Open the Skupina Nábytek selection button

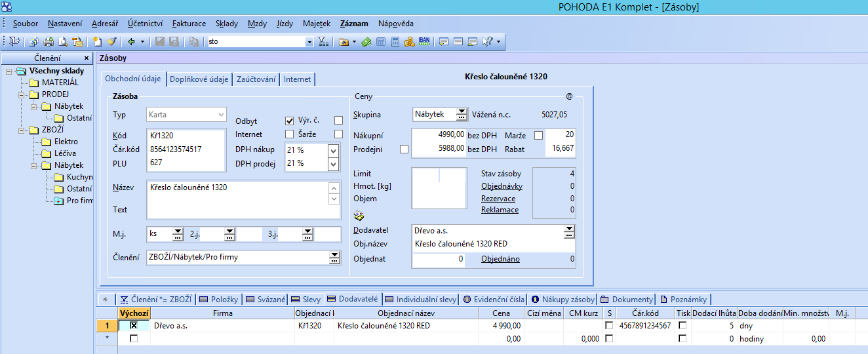point(462,114)
